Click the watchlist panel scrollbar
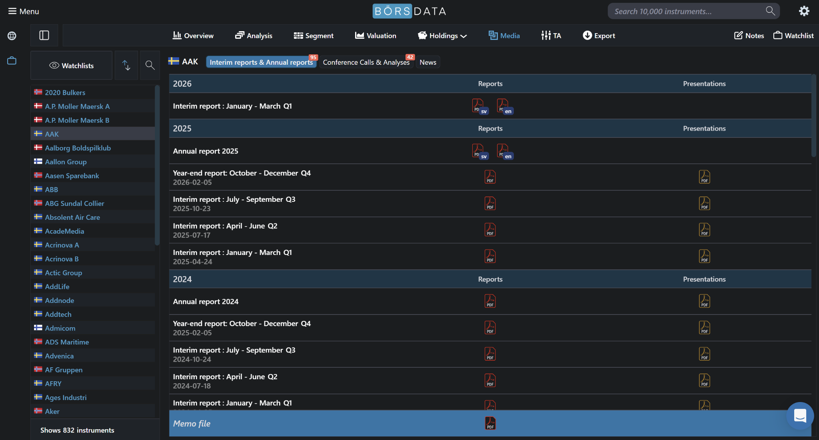 157,165
